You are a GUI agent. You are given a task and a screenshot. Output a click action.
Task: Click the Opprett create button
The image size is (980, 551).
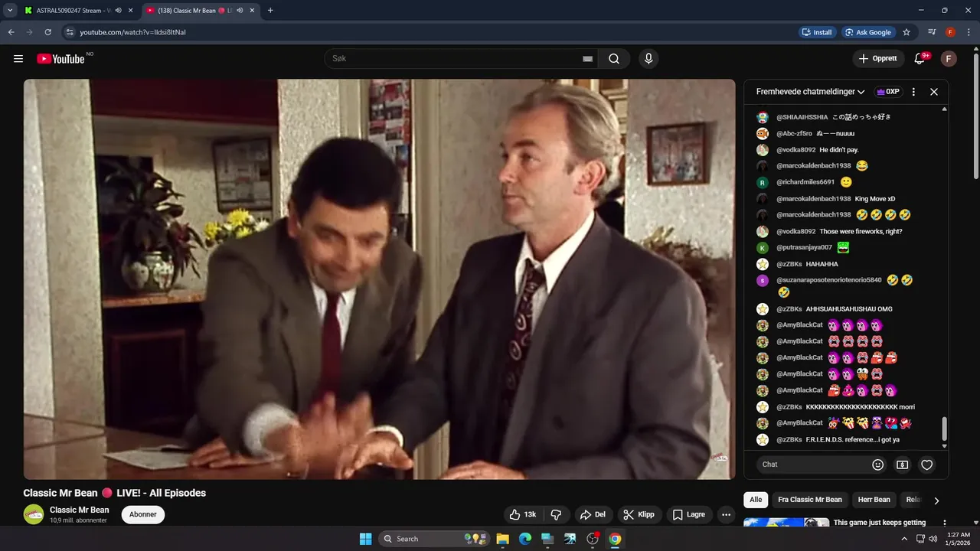click(877, 59)
